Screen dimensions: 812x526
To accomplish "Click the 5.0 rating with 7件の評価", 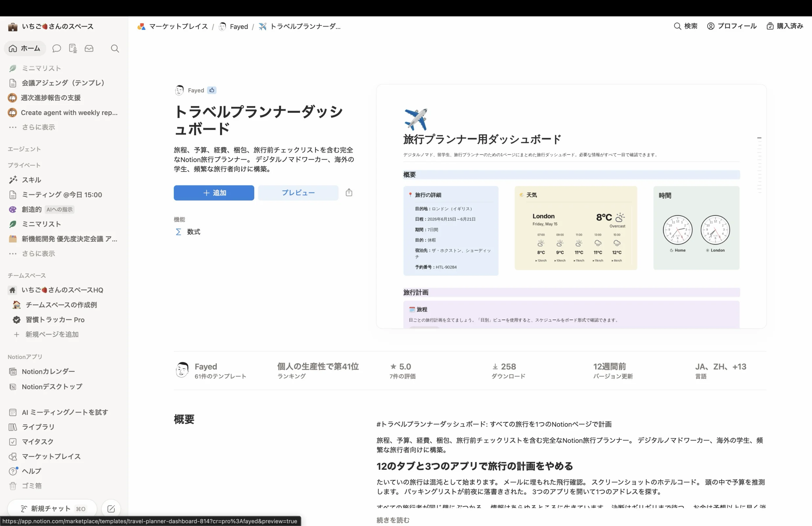I will [x=403, y=371].
